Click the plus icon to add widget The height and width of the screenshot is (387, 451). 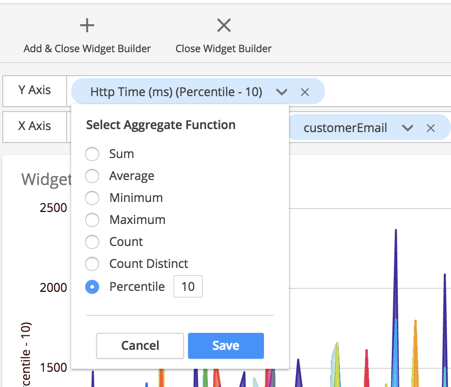coord(87,25)
